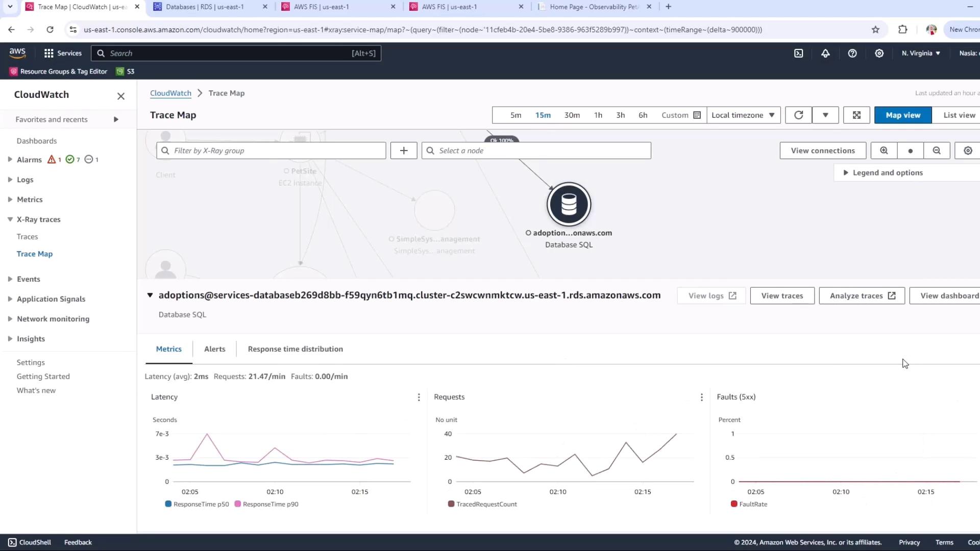The image size is (980, 551).
Task: Switch to the Alerts tab
Action: pos(214,349)
